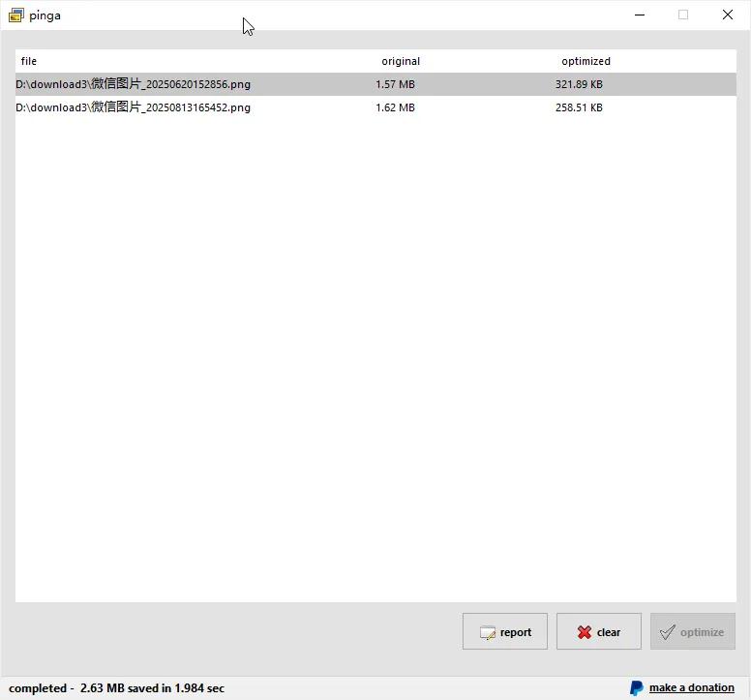Image resolution: width=751 pixels, height=700 pixels.
Task: Minimize the pinga window
Action: tap(640, 15)
